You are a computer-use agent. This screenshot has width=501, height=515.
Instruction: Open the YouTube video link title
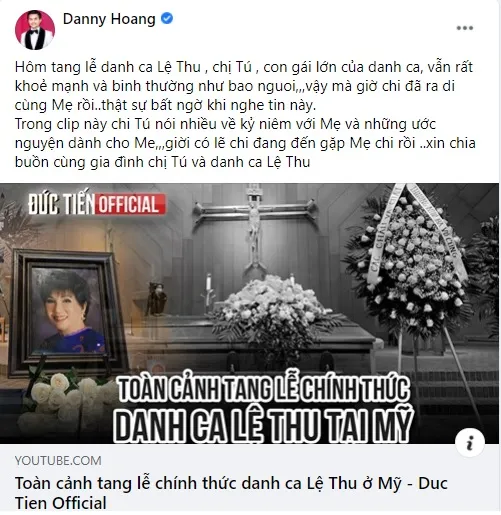[231, 493]
